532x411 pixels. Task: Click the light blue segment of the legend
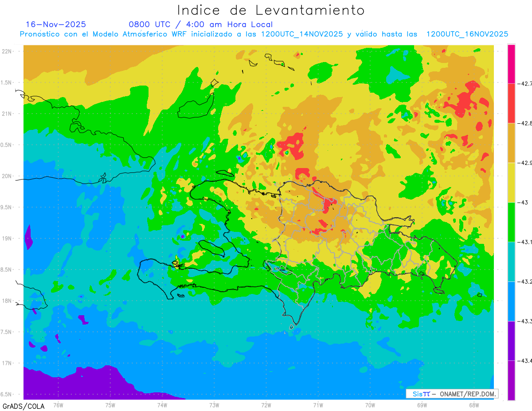coord(511,301)
